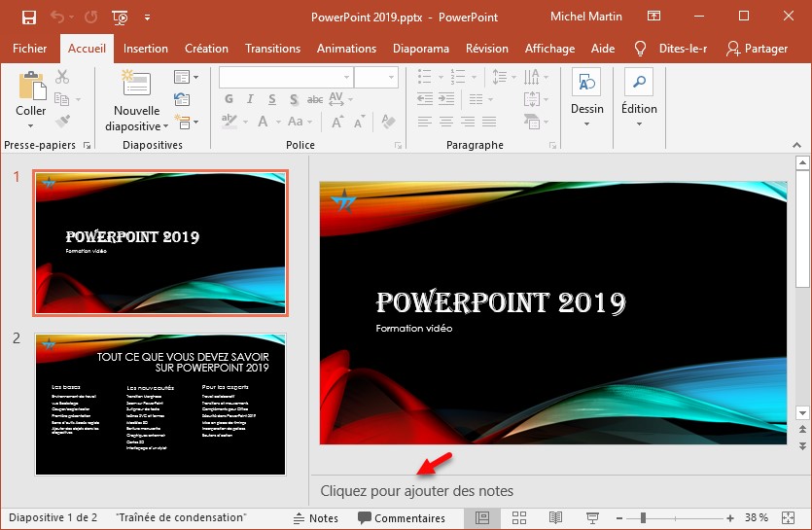Launch slideshow from status bar icon
Screen dimensions: 812x530
point(592,517)
